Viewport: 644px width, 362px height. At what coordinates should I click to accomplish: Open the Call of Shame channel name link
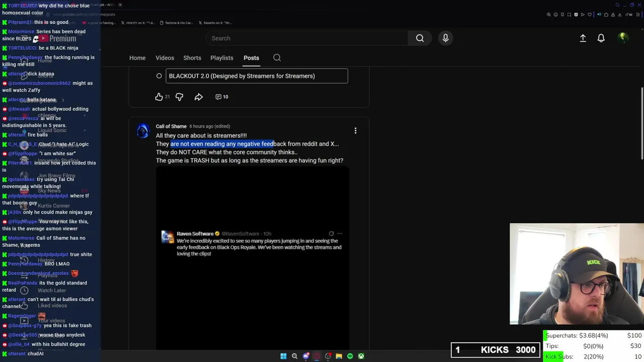pyautogui.click(x=171, y=126)
